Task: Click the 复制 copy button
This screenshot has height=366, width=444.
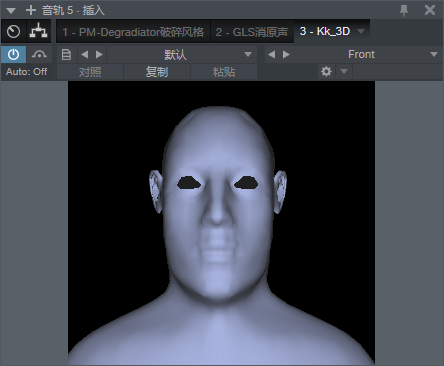Action: click(157, 72)
